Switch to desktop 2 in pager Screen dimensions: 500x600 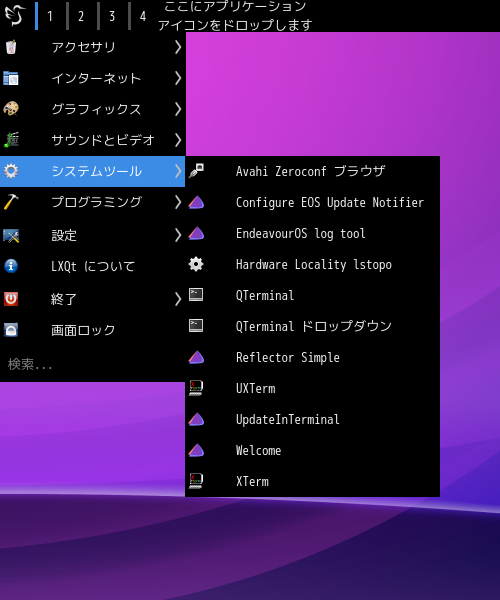(81, 16)
